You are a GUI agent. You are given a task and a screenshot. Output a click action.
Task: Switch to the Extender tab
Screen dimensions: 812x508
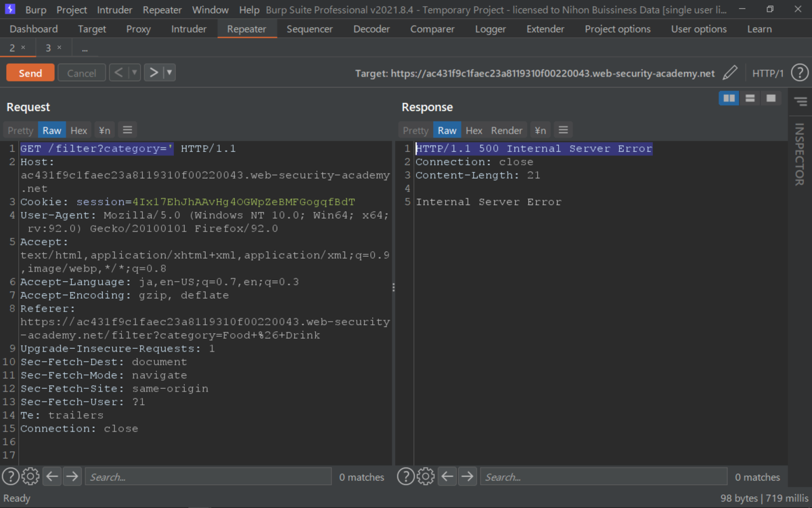545,29
